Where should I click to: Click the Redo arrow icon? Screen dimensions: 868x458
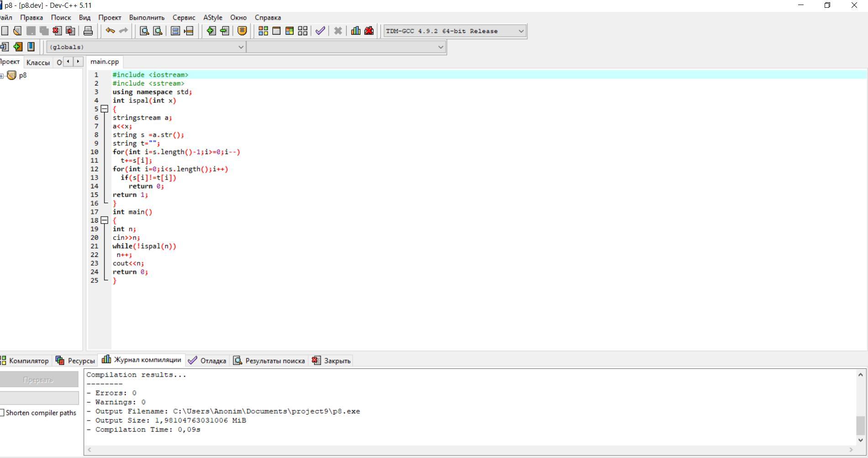[x=123, y=31]
